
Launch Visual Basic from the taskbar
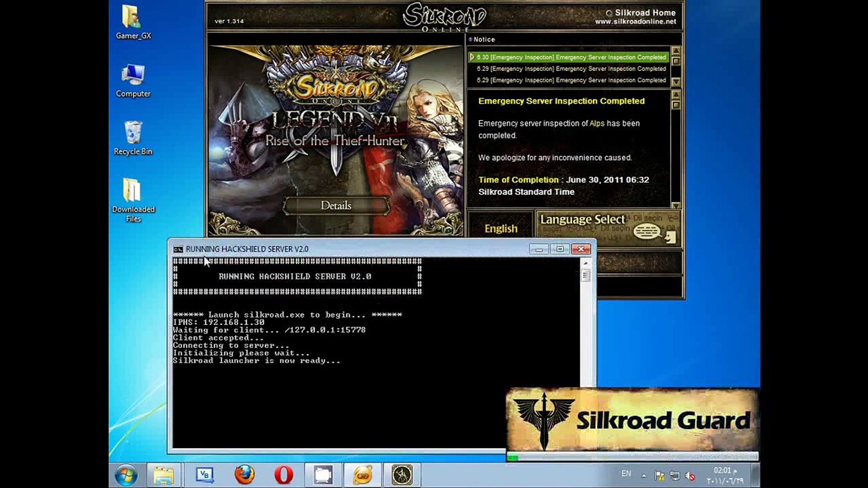click(204, 475)
